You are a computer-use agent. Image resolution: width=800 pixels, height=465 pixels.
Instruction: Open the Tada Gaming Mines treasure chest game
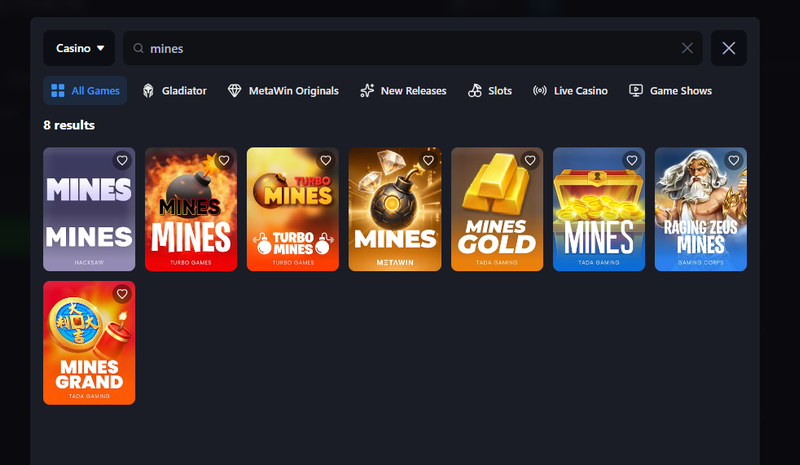[599, 209]
